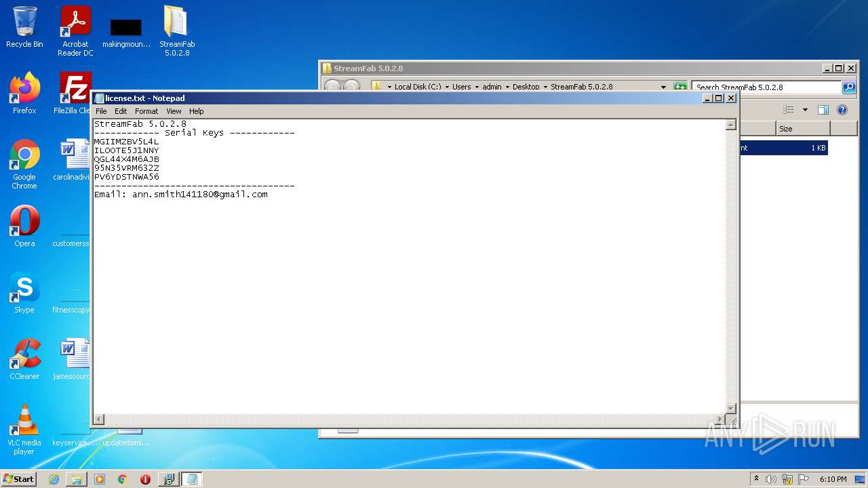Screen dimensions: 868x488
Task: Click the Start button
Action: pos(18,479)
